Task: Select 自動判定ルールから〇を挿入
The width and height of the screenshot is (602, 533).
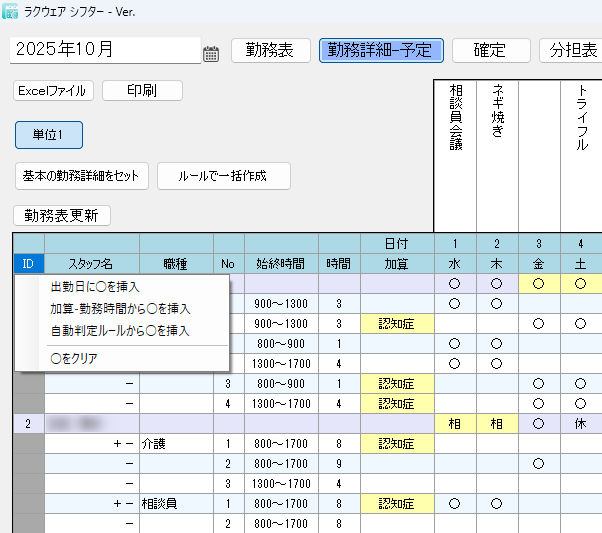Action: coord(120,330)
